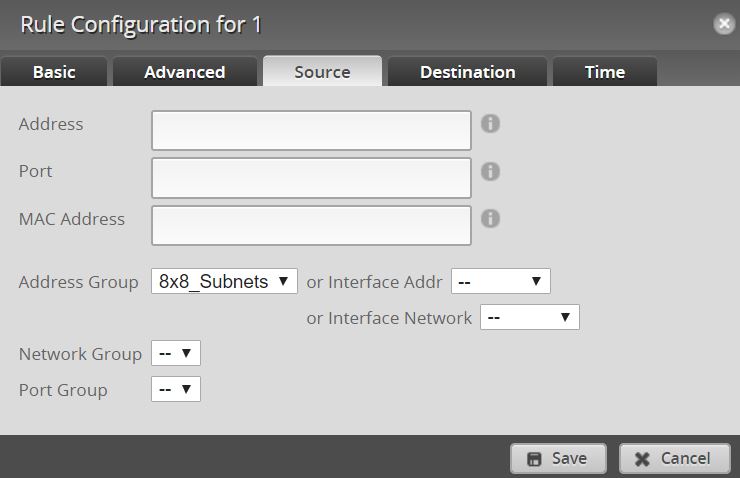Click the info icon next to Port field
Screen dimensions: 740x478
[x=490, y=171]
